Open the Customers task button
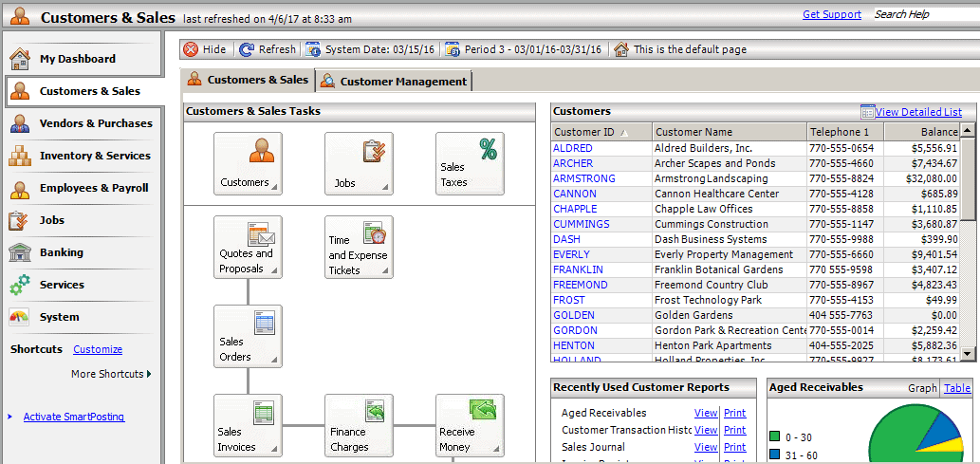Screen dimensions: 980x464 click(x=248, y=163)
